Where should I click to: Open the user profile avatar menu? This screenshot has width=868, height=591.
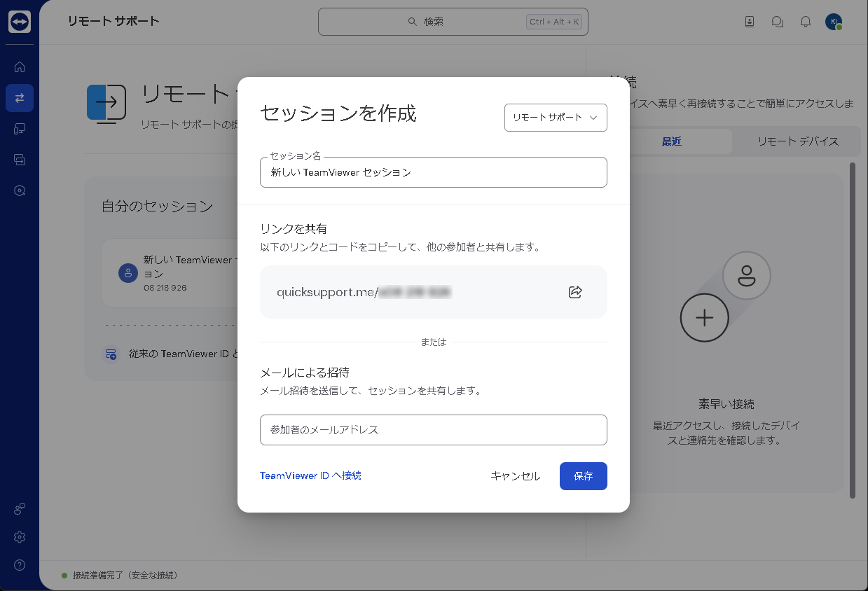[x=834, y=22]
